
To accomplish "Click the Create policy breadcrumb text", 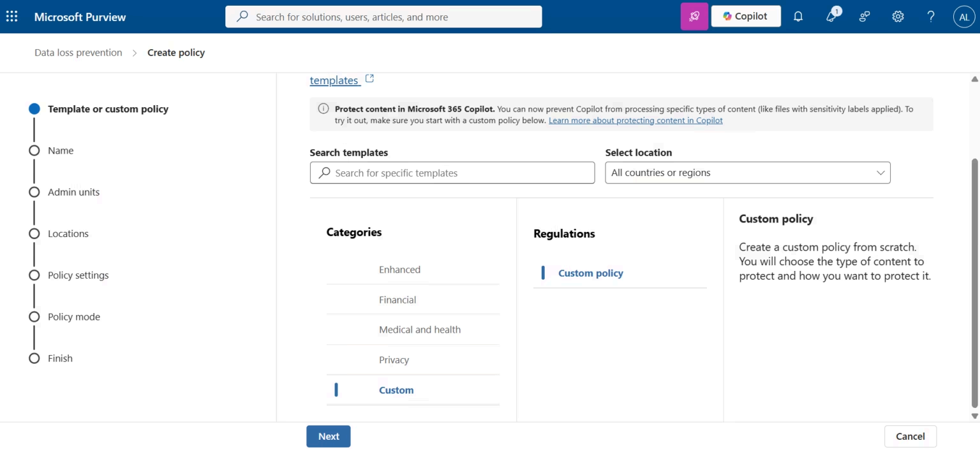I will (x=176, y=53).
